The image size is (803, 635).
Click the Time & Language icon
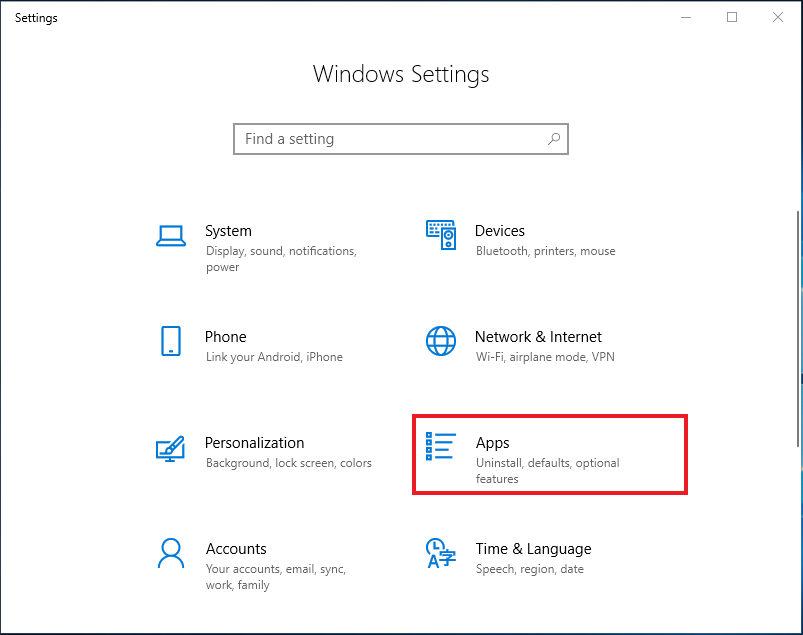click(x=440, y=553)
